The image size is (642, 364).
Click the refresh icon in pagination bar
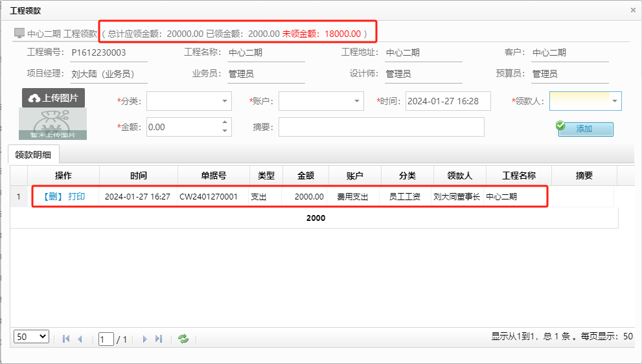pyautogui.click(x=183, y=339)
